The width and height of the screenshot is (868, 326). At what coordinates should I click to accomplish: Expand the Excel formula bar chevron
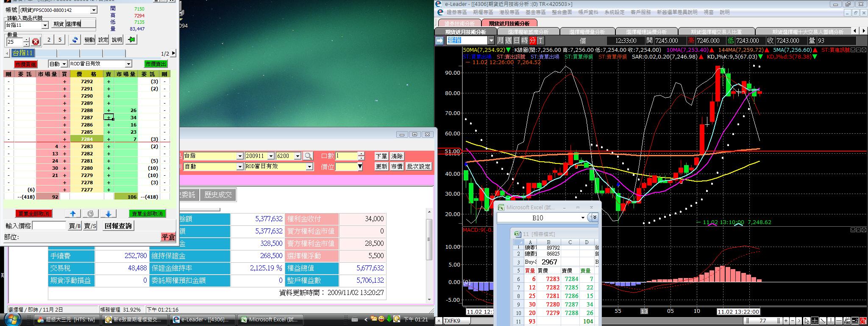click(595, 217)
